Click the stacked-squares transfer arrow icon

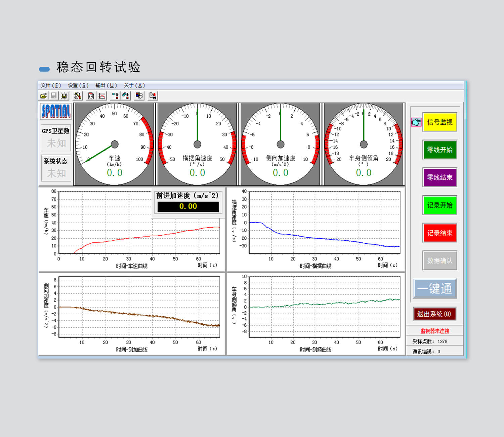(x=126, y=96)
